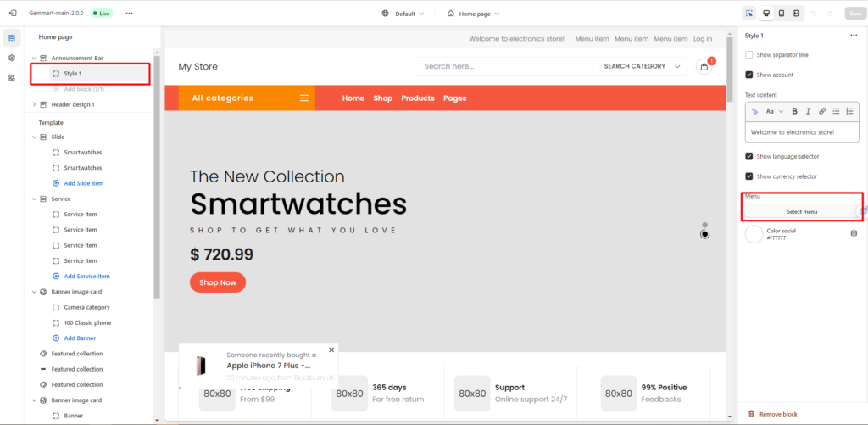Toggle the inspector selection icon

pyautogui.click(x=749, y=14)
